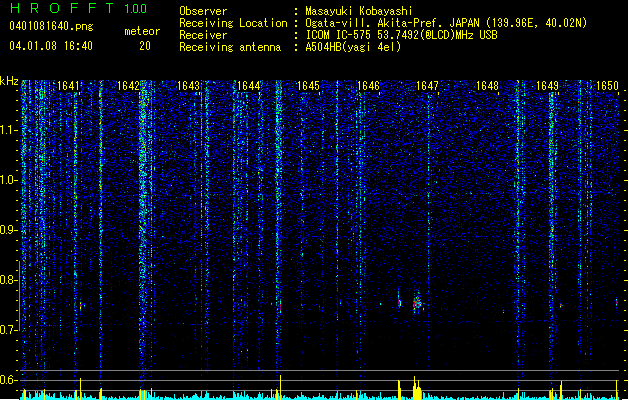Select the filename 0401081640.png
This screenshot has height=400, width=629.
(x=51, y=26)
